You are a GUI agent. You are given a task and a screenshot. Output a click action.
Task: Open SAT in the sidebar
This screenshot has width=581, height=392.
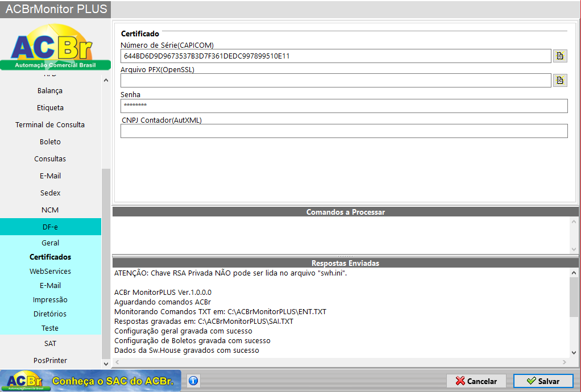tap(50, 344)
